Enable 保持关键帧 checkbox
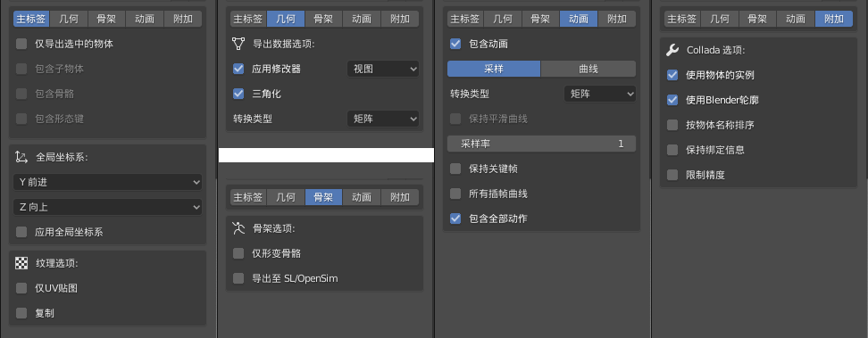This screenshot has height=338, width=868. (455, 169)
